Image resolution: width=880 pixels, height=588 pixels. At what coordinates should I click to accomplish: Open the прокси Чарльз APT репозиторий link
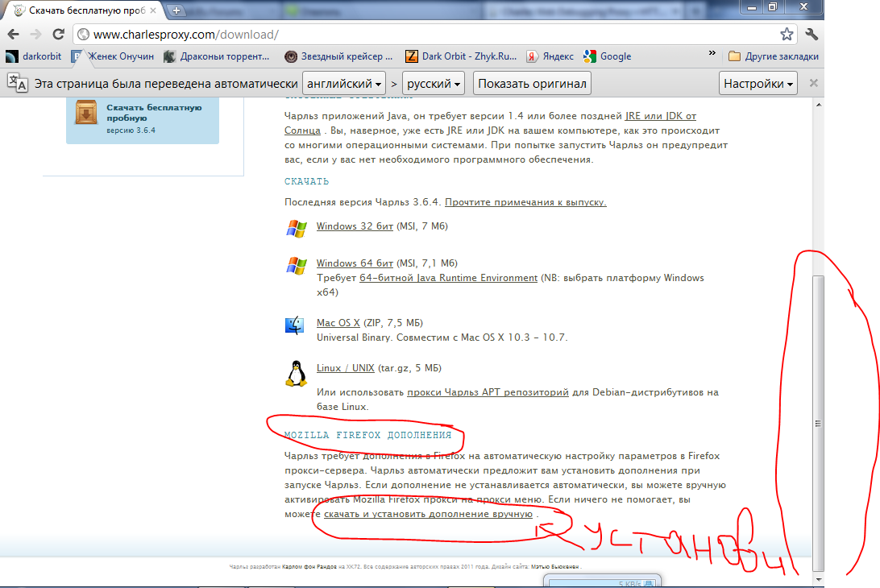[488, 392]
